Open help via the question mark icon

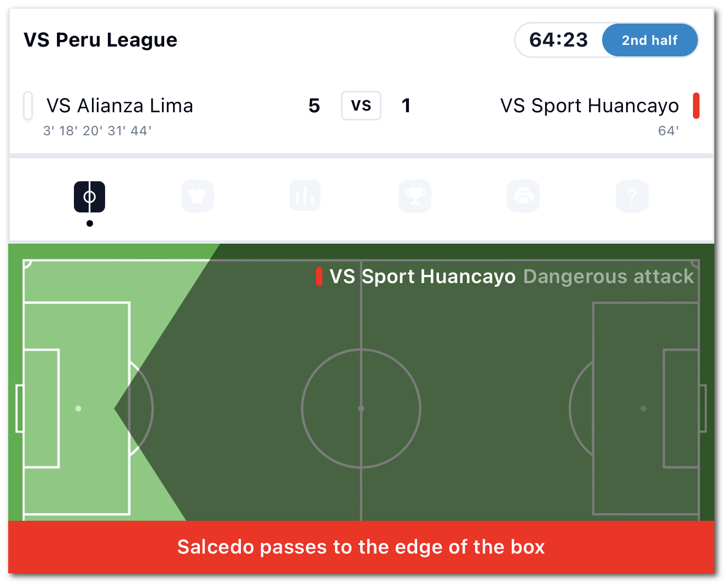(632, 196)
